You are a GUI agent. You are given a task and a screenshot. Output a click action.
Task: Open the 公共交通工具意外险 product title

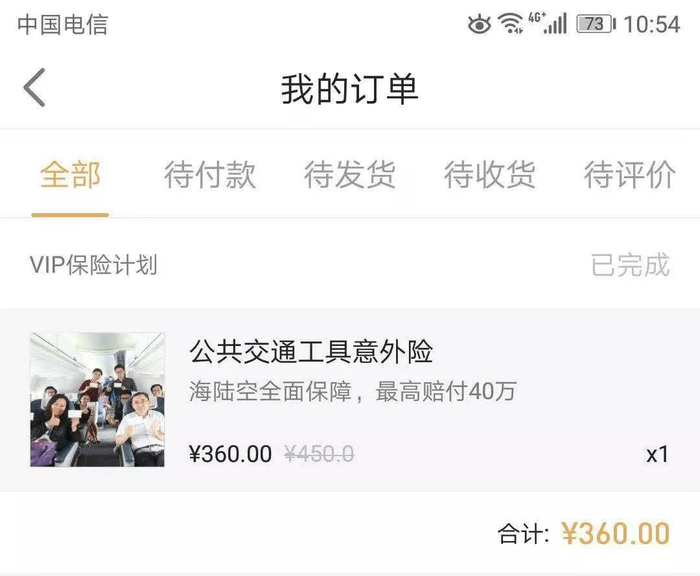pos(311,352)
